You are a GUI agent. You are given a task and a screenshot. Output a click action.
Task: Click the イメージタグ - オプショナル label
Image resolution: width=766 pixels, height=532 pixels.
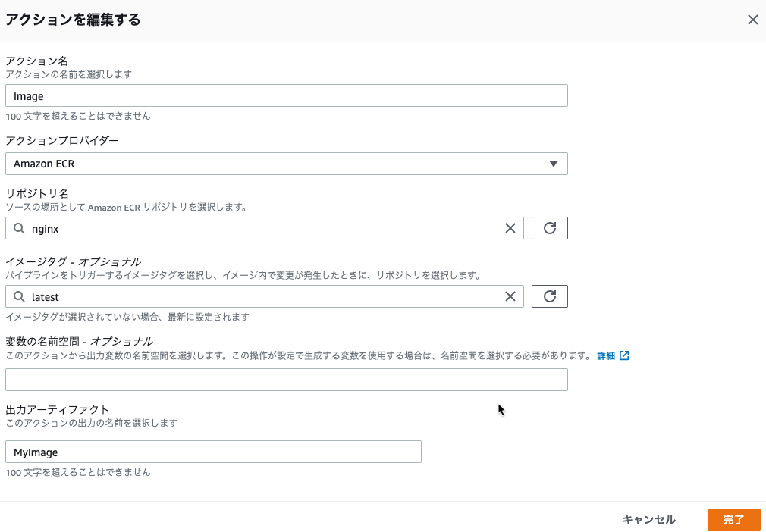pos(74,261)
